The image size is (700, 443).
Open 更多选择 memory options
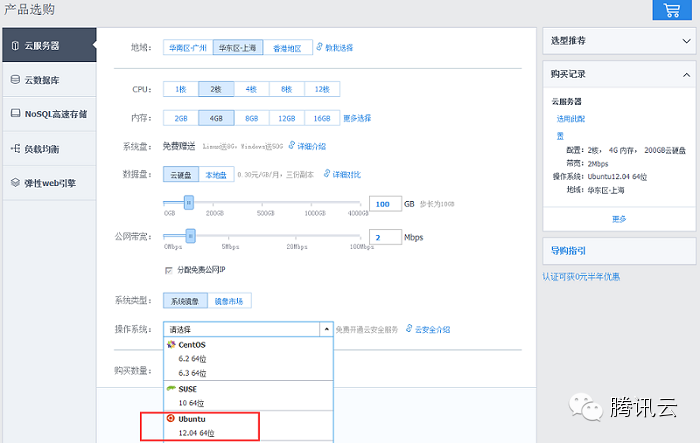(357, 118)
